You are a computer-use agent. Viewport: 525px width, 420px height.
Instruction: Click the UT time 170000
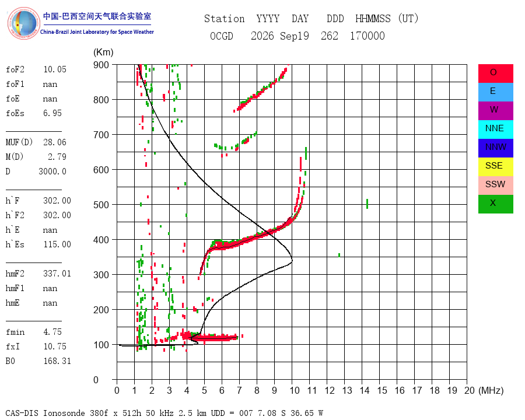(367, 36)
